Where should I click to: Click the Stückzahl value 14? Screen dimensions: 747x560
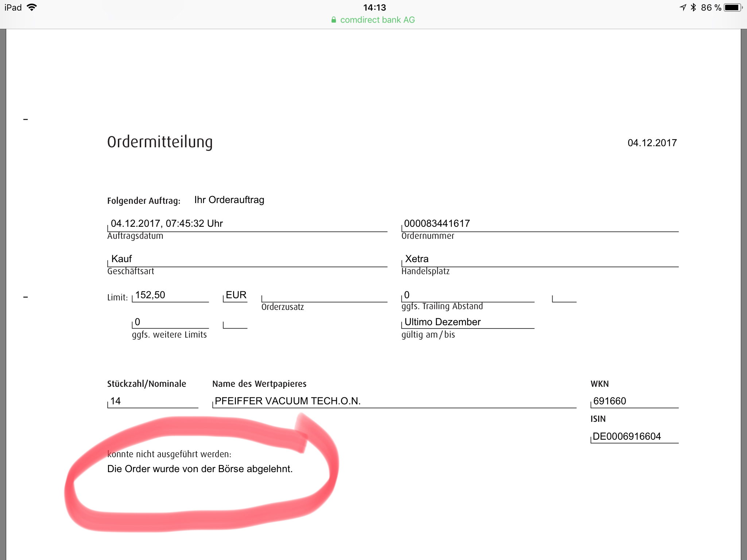[x=116, y=401]
